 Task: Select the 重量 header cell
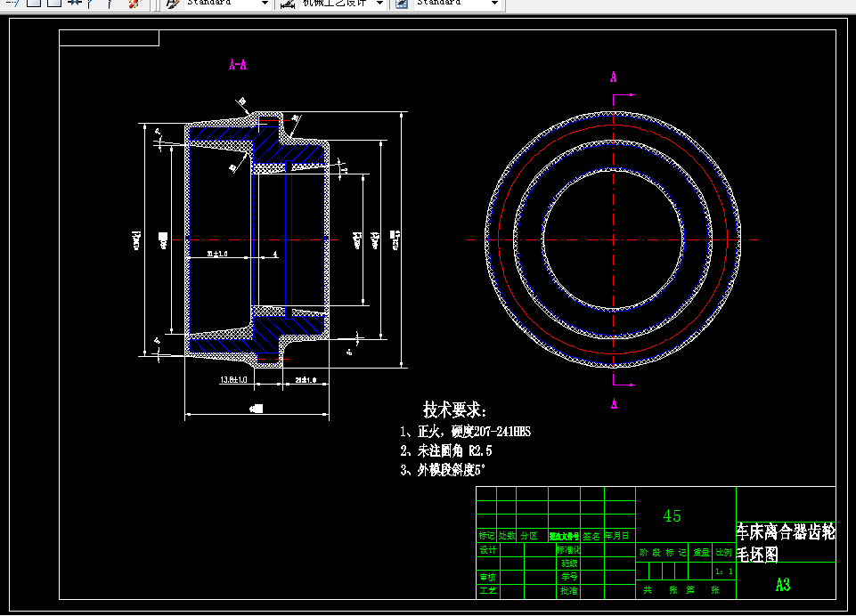click(701, 553)
